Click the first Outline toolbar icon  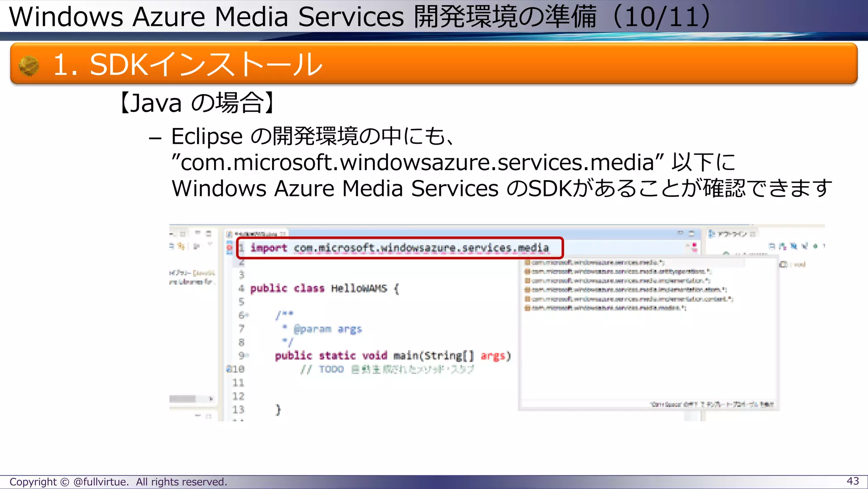(771, 246)
